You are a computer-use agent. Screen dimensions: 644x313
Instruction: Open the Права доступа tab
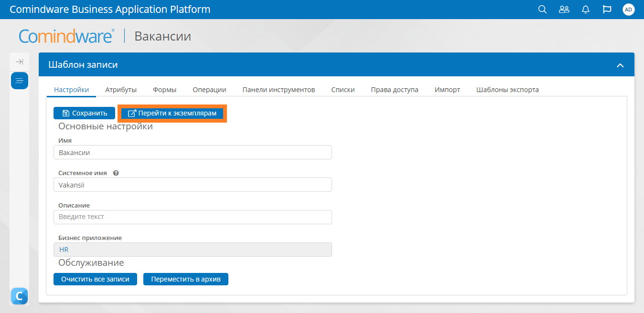[x=395, y=90]
